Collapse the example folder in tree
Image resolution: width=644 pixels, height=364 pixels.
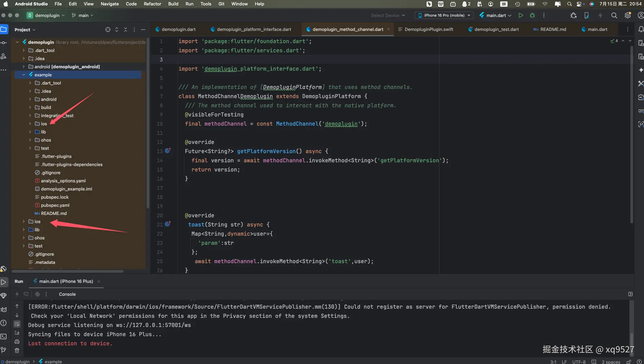pos(24,75)
